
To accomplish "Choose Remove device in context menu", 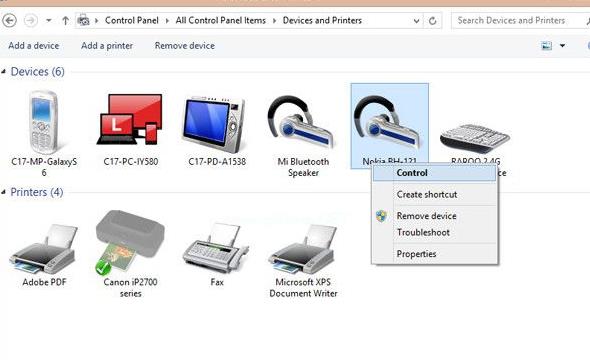I will [x=434, y=216].
